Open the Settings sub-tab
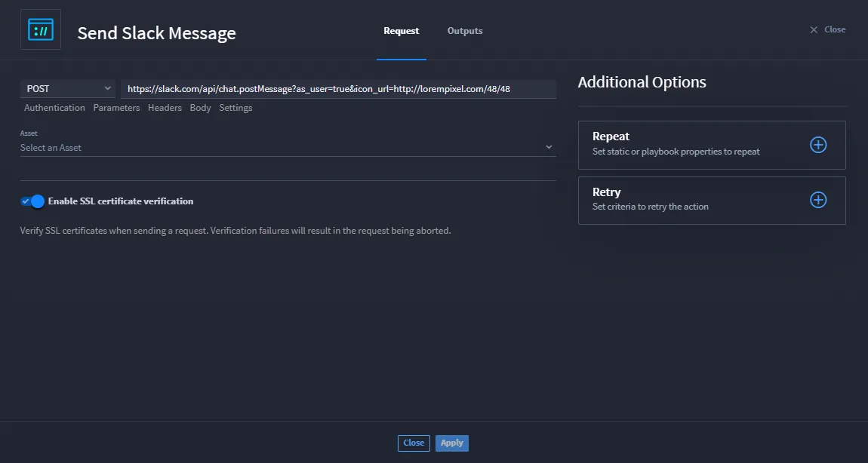The width and height of the screenshot is (868, 463). coord(235,108)
